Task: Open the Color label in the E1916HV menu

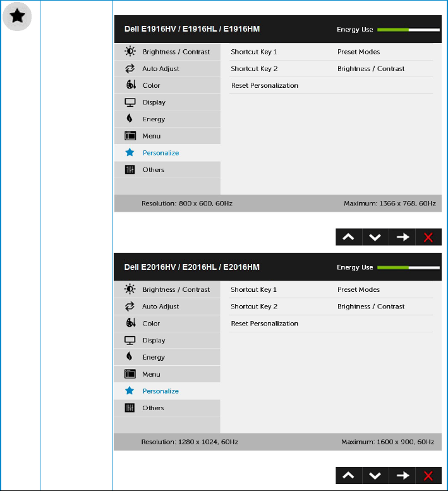Action: click(151, 85)
